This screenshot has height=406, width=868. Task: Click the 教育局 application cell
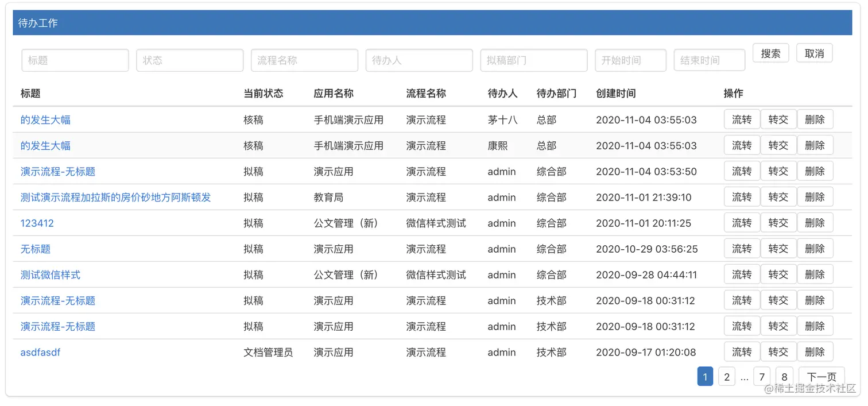click(328, 198)
